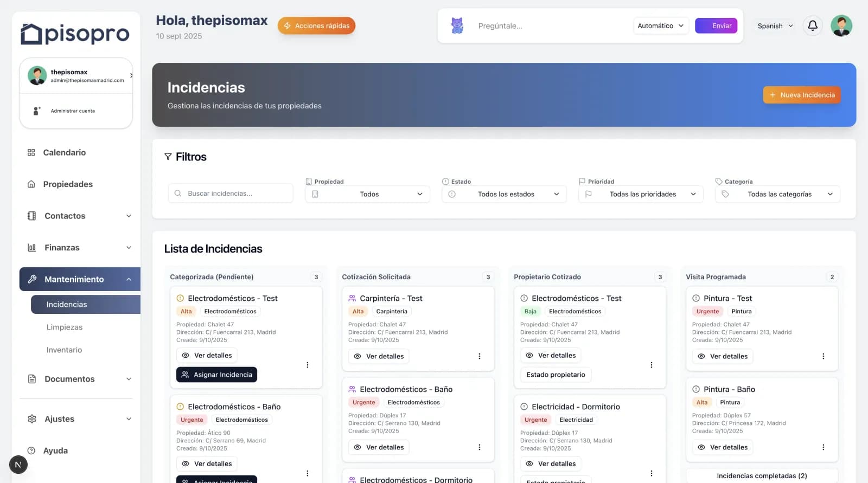
Task: Click the Contactos book icon
Action: click(32, 216)
